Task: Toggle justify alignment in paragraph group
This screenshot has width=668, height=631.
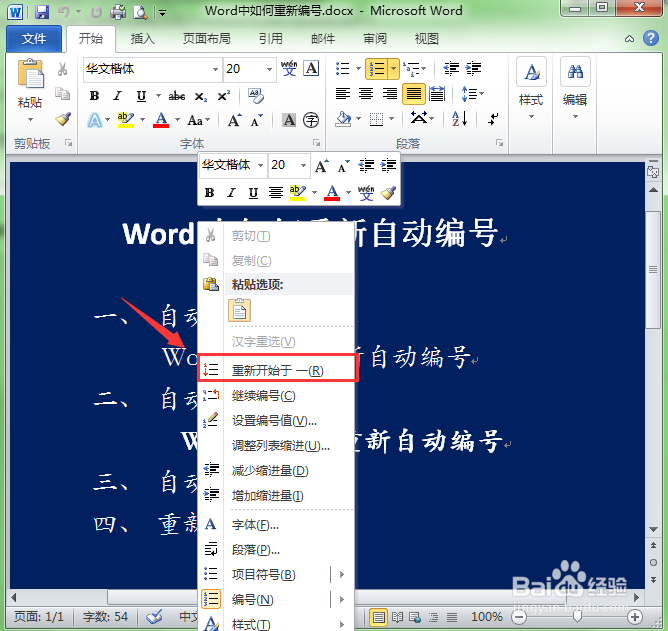Action: (x=414, y=93)
